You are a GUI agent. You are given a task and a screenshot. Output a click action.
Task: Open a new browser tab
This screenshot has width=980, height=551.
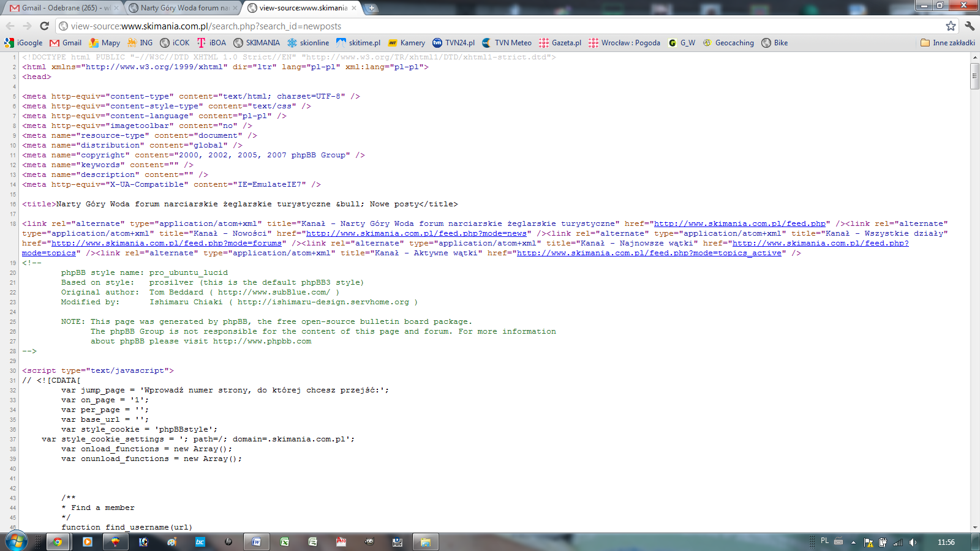371,8
